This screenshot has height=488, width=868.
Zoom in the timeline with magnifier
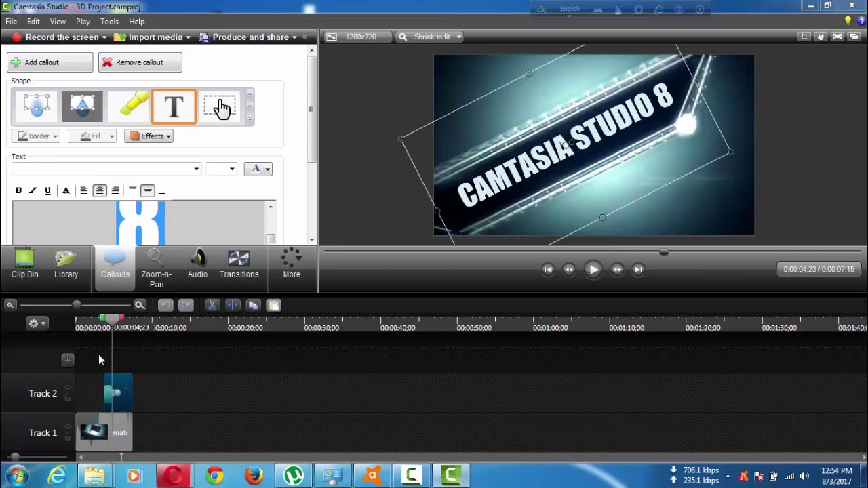coord(140,306)
